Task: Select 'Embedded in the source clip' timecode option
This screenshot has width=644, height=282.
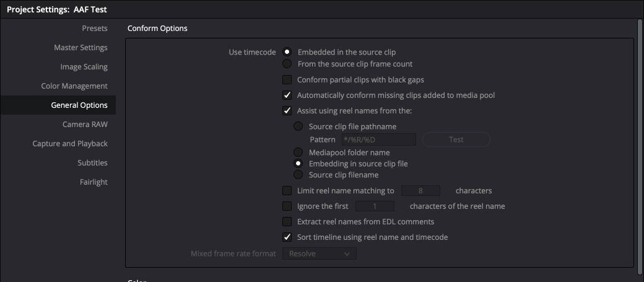Action: click(x=287, y=52)
